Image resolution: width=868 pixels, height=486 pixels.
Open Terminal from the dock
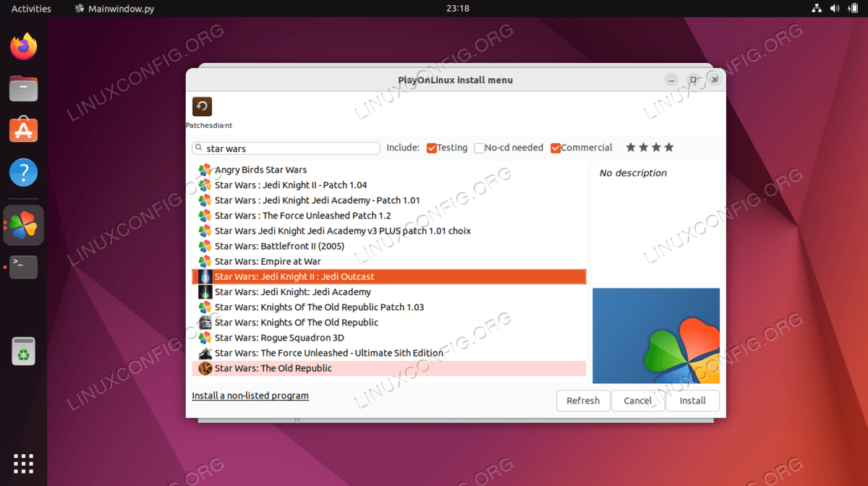coord(24,267)
